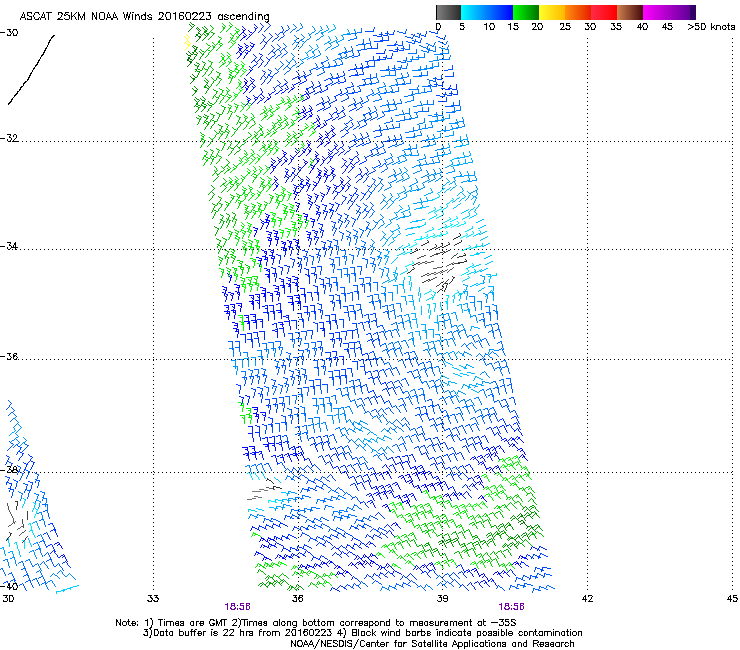Click the longitude label '33'
This screenshot has width=740, height=650.
click(153, 599)
